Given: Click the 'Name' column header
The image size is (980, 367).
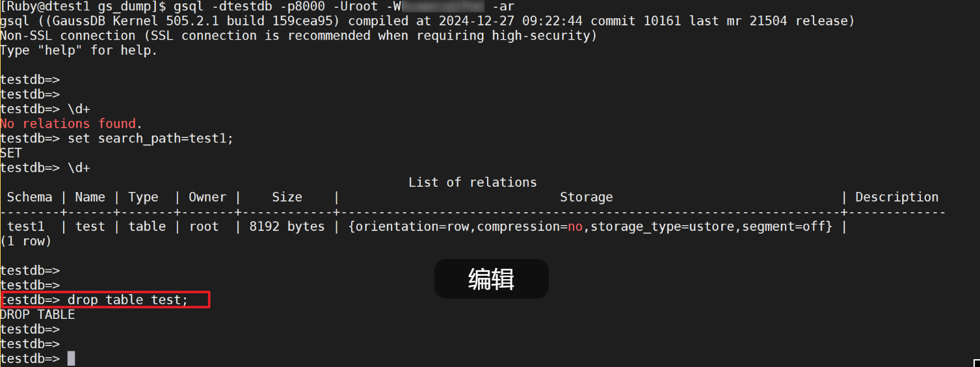Looking at the screenshot, I should pos(90,197).
